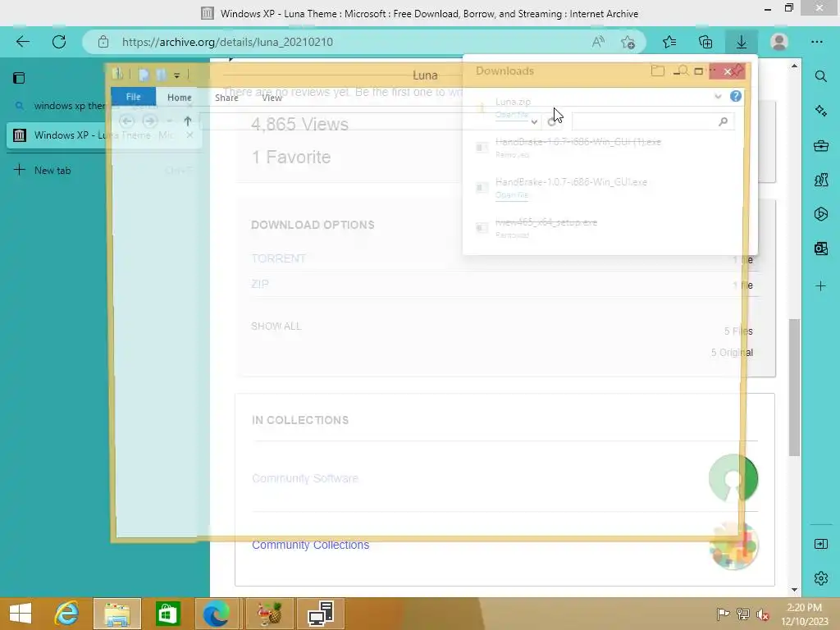
Task: Launch Internet Explorer from taskbar
Action: click(66, 614)
